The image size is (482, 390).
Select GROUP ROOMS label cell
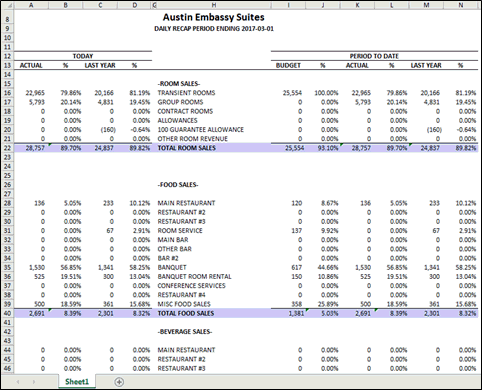point(180,102)
